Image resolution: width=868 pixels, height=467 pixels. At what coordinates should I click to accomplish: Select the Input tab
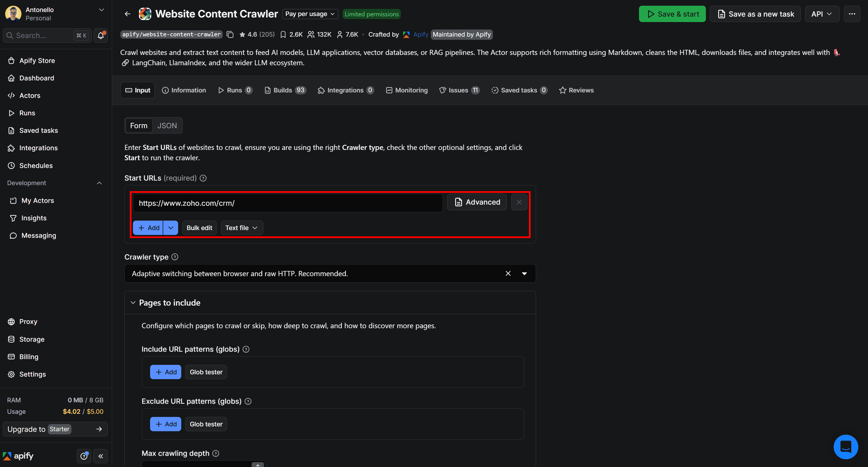click(138, 90)
